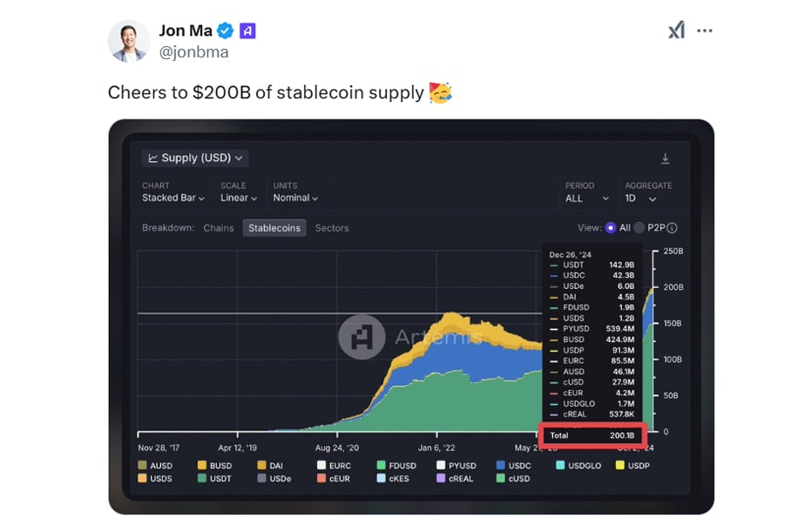Click the blue verified checkmark badge
The width and height of the screenshot is (811, 532).
(225, 31)
